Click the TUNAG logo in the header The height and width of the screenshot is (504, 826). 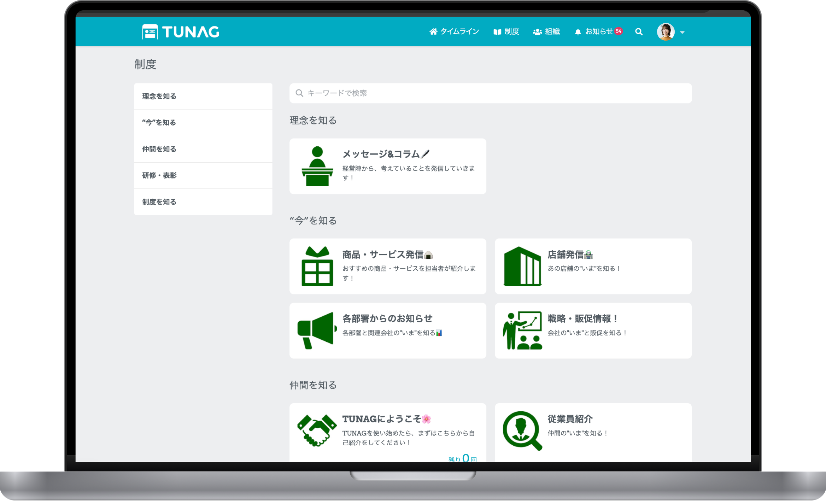pos(181,32)
